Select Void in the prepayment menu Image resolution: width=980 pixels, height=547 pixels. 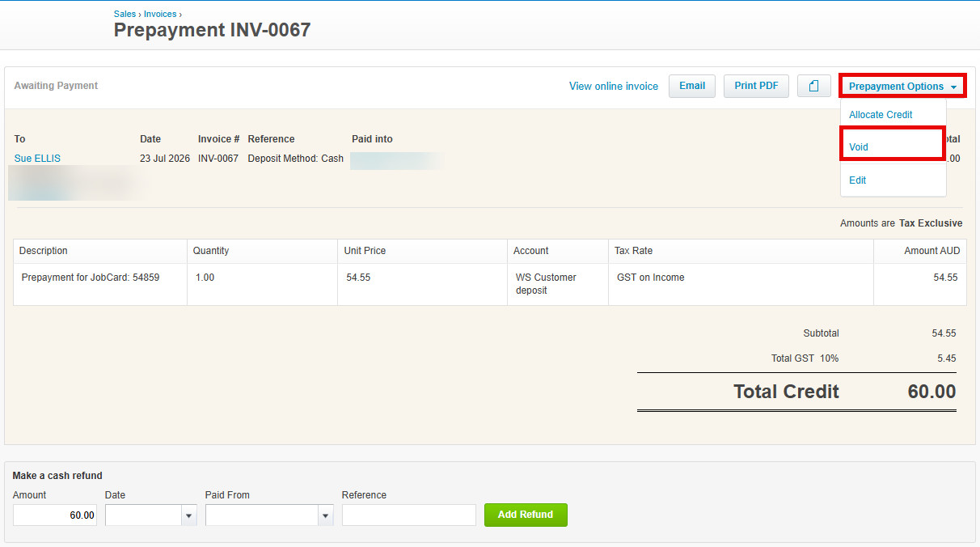(x=859, y=147)
